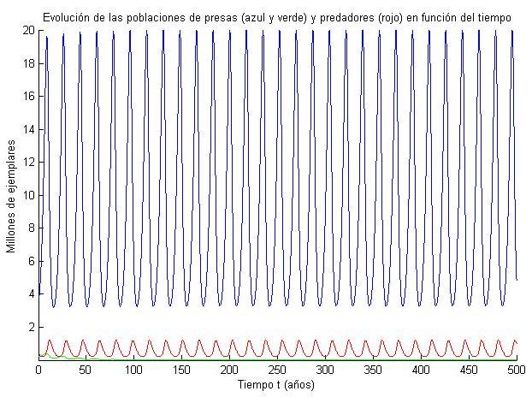This screenshot has height=397, width=532.
Task: Click the first peak of the red predator curve
Action: click(50, 340)
